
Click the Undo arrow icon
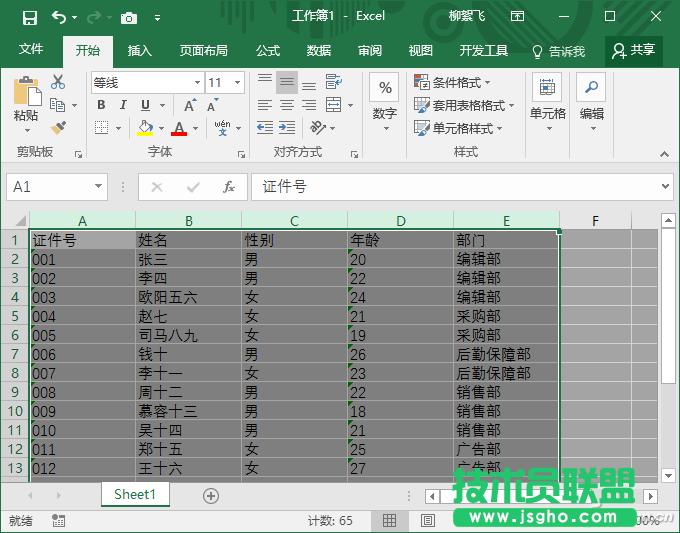59,17
